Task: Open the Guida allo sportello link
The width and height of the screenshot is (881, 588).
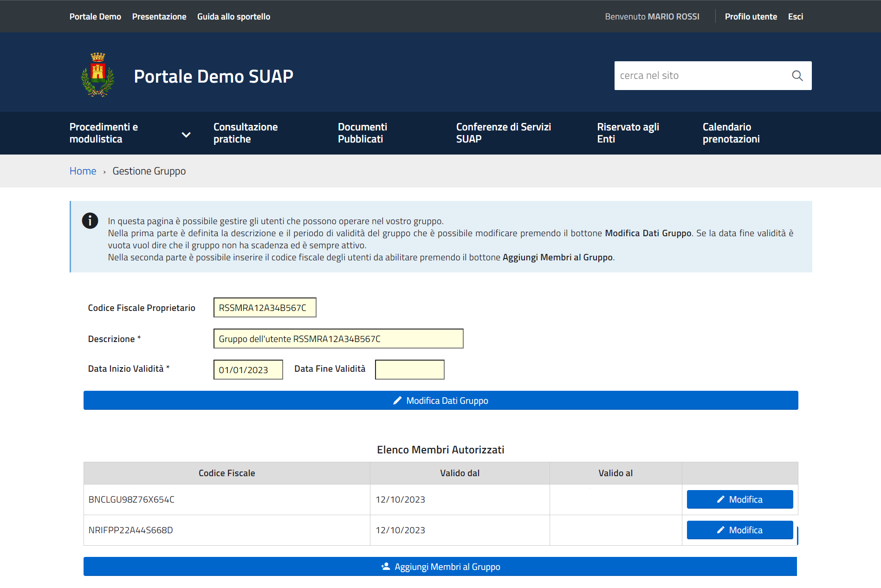Action: coord(233,17)
